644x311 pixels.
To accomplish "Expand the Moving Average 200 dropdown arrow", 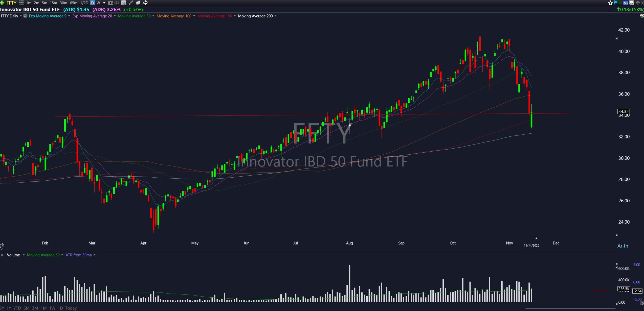I will [276, 16].
